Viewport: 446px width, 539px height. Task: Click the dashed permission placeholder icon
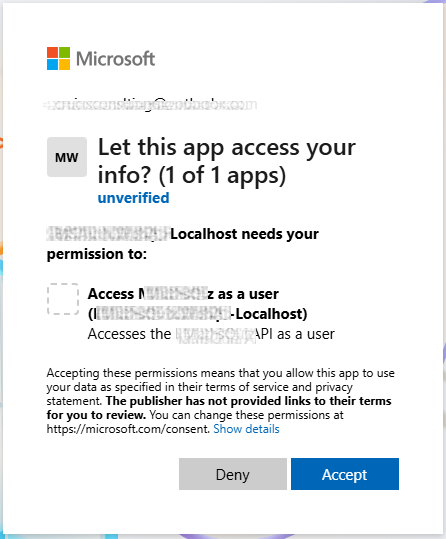63,299
